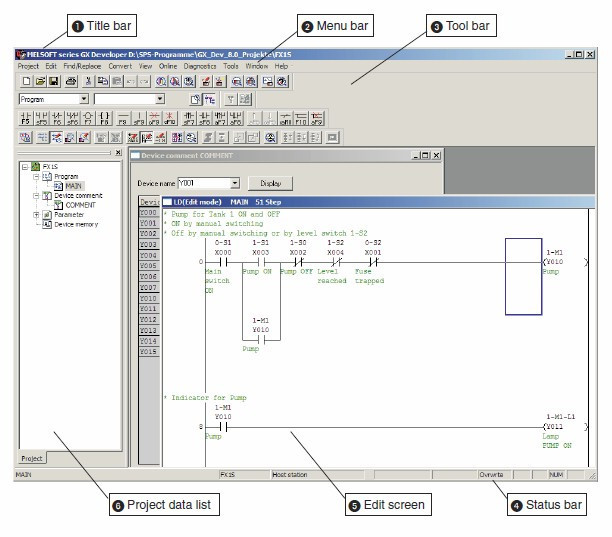Viewport: 612px width, 537px height.
Task: Select MAIN in the project tree
Action: click(73, 186)
